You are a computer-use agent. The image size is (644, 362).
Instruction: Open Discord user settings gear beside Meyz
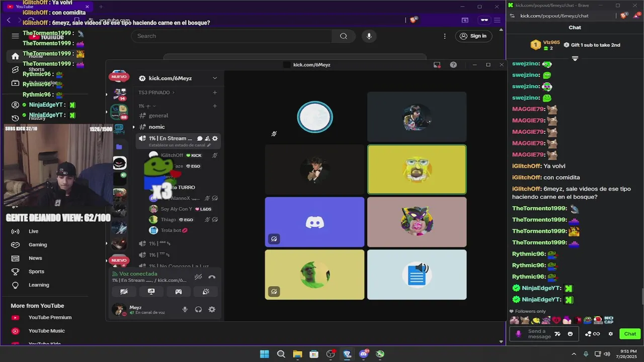click(x=212, y=310)
